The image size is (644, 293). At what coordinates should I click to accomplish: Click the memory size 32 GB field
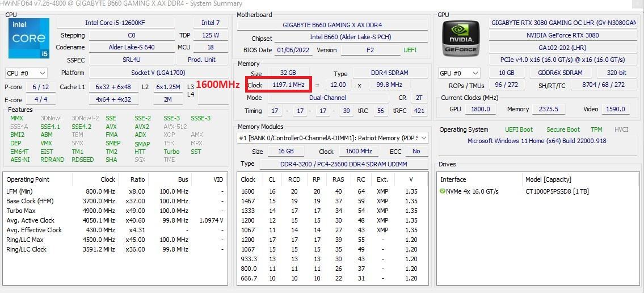coord(288,73)
